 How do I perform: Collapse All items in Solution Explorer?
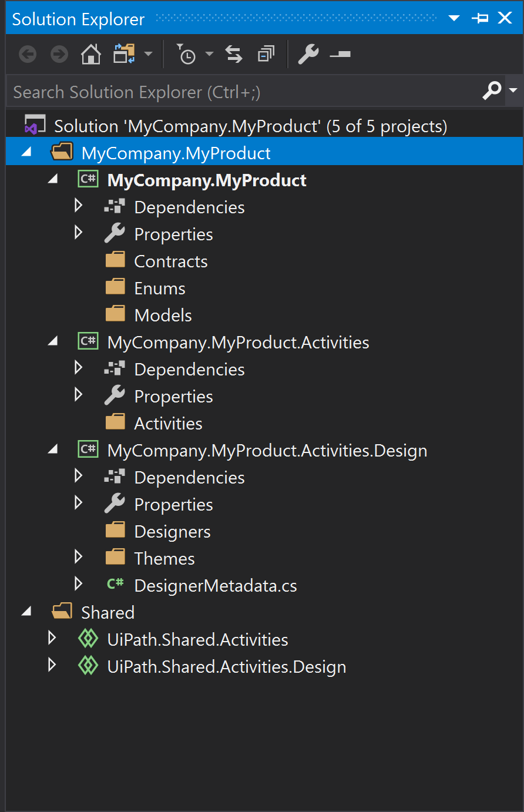click(266, 55)
